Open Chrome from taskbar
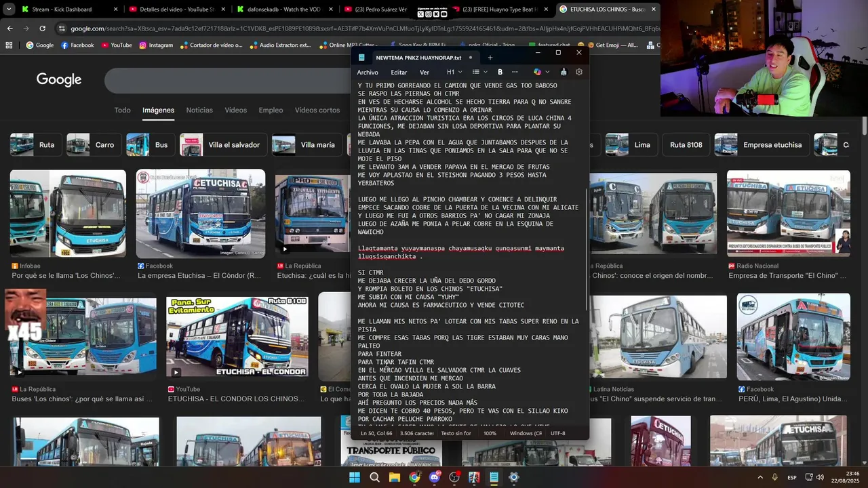868x488 pixels. coord(414,477)
